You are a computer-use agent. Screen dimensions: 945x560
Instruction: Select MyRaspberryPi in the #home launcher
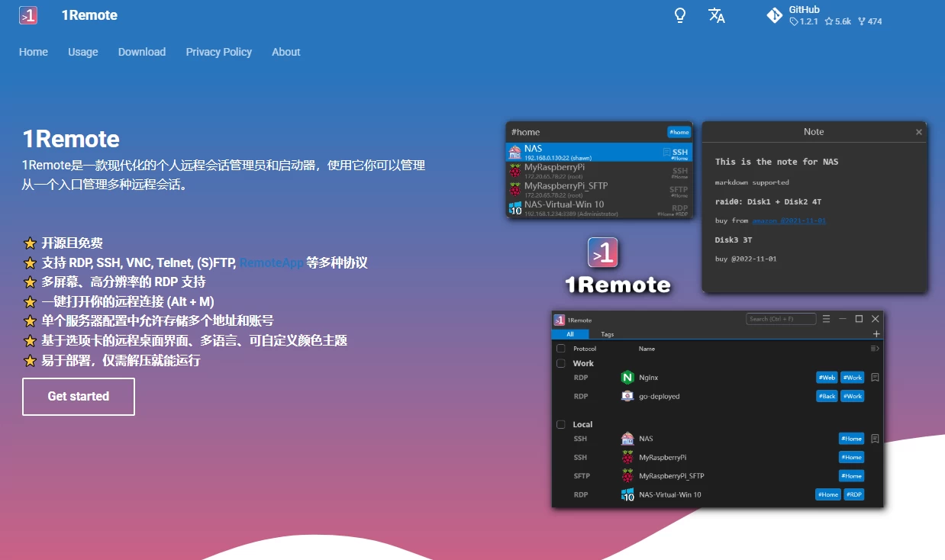[599, 170]
